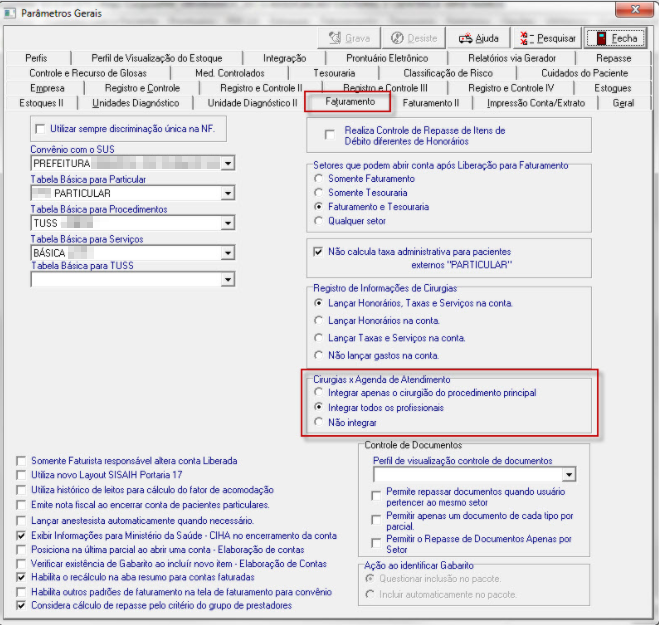
Task: Open Cuidados do Paciente tab
Action: [584, 73]
